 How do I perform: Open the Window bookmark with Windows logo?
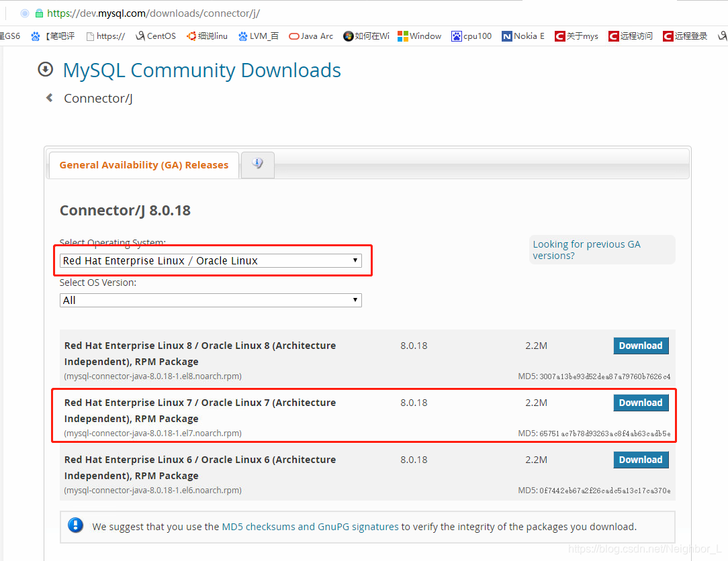419,36
